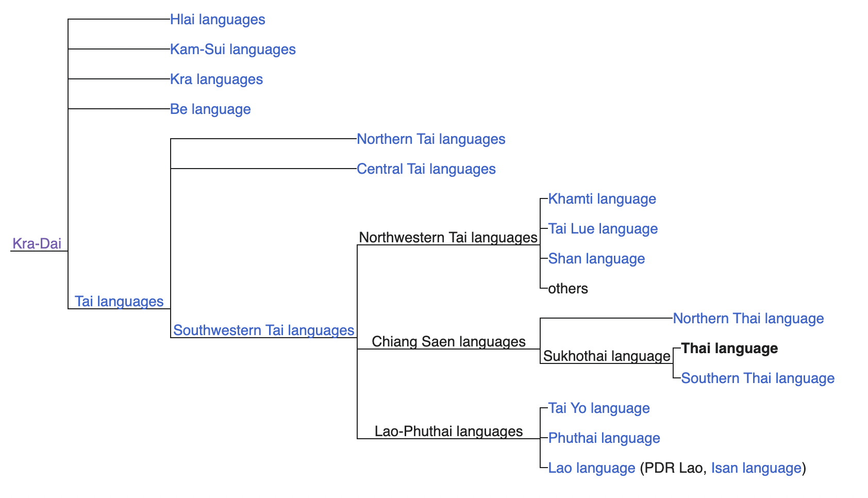The width and height of the screenshot is (868, 498).
Task: Click the others entry under Northwestern Tai
Action: click(567, 289)
